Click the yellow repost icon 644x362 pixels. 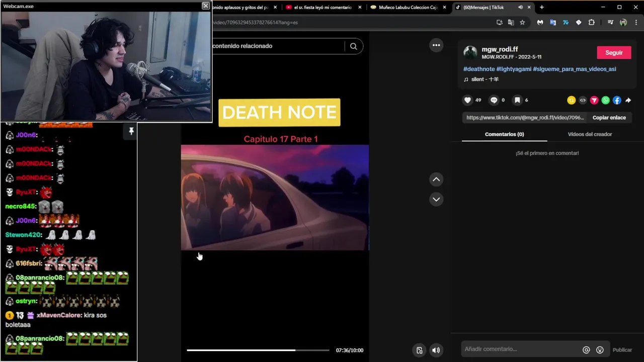(x=571, y=100)
